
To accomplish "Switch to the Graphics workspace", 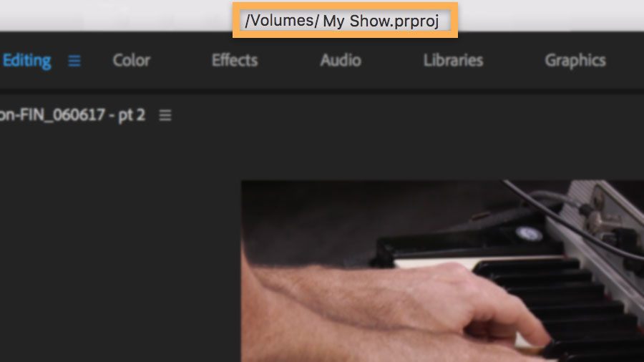I will (x=575, y=61).
